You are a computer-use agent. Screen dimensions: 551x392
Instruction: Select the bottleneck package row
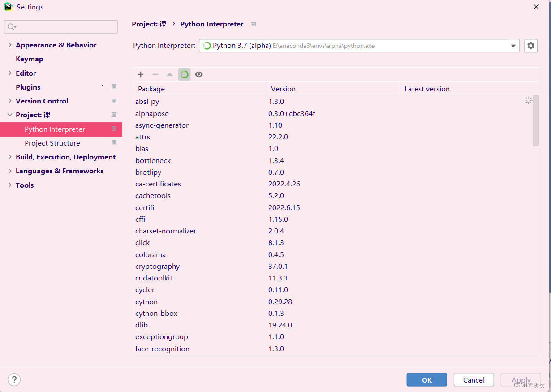pyautogui.click(x=333, y=160)
